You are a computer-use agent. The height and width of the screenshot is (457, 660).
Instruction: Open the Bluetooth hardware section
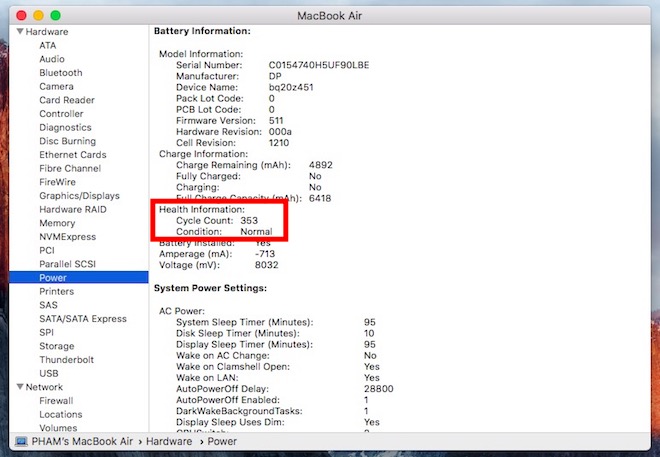pos(61,73)
